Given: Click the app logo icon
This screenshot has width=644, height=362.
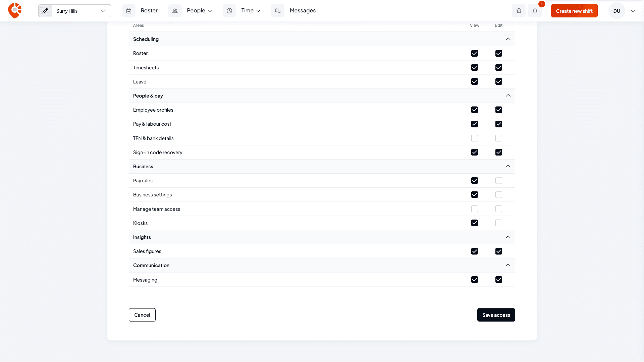Looking at the screenshot, I should 15,11.
